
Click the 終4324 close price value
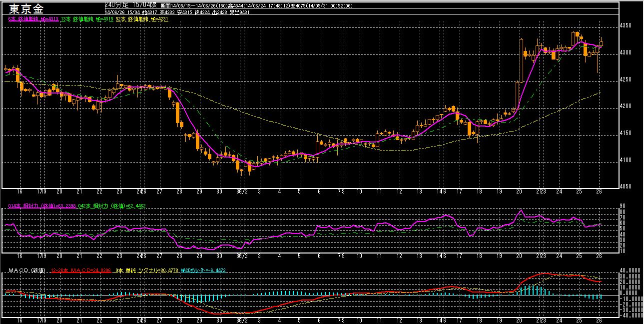202,12
